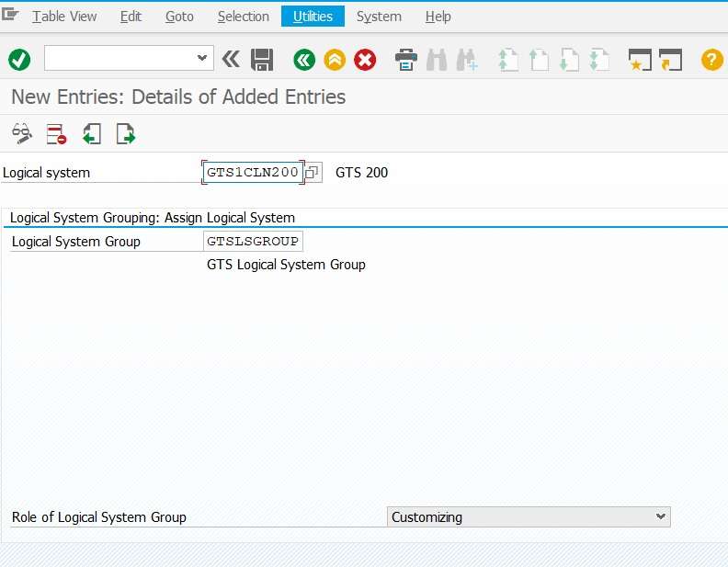Click 'Role of Logical System Group' label
Screen dimensions: 728x567
click(x=99, y=516)
